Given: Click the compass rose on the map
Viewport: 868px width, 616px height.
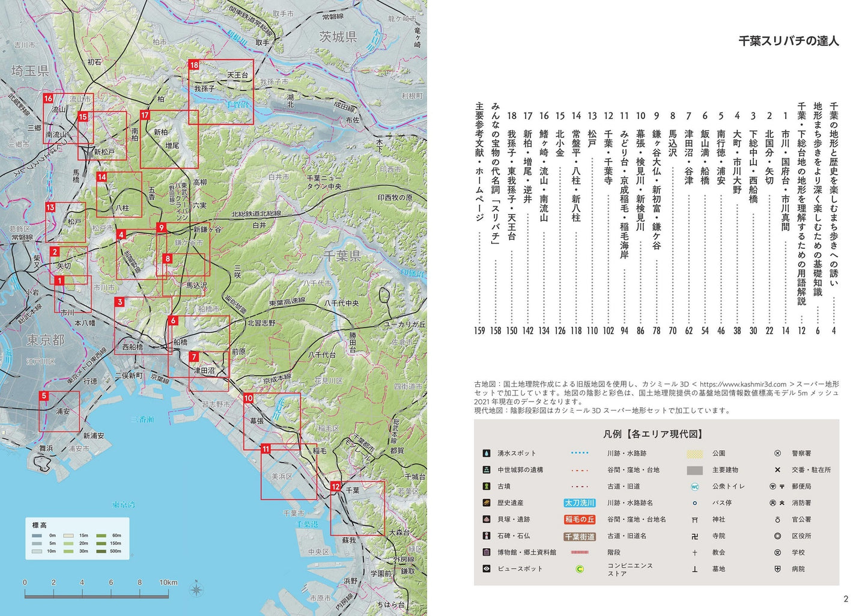Looking at the screenshot, I should click(196, 590).
